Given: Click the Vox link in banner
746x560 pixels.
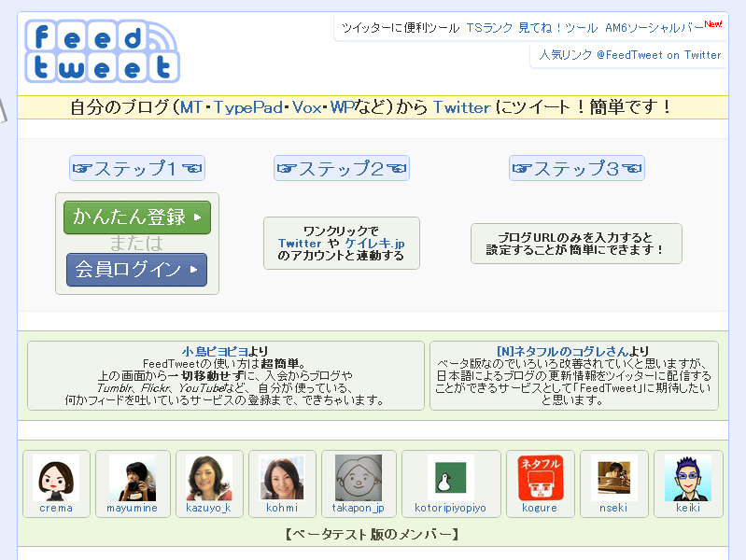Looking at the screenshot, I should 306,107.
